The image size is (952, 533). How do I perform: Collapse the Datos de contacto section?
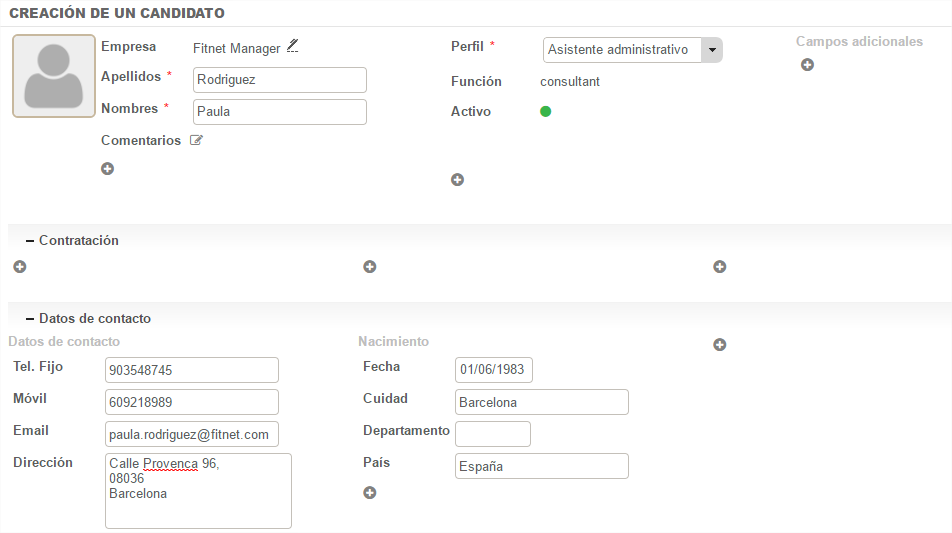pyautogui.click(x=30, y=319)
